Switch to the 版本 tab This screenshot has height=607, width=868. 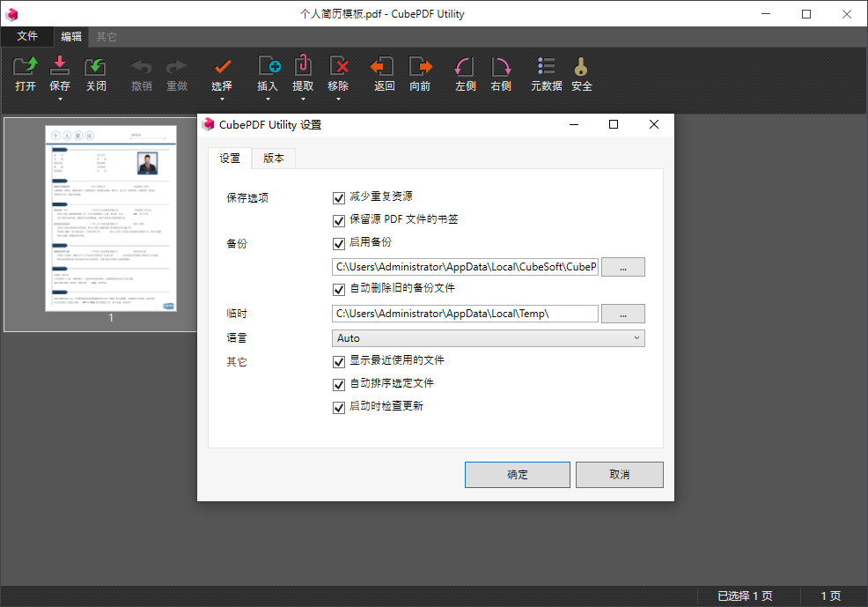pyautogui.click(x=273, y=159)
